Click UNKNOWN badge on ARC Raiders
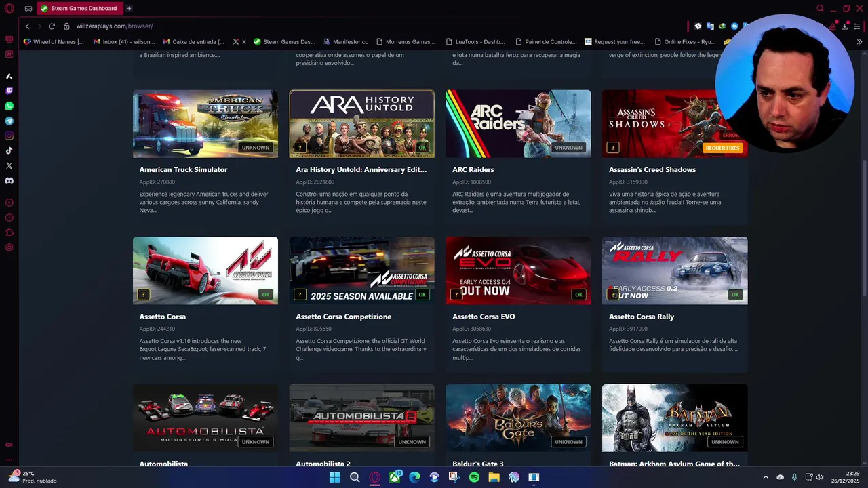Viewport: 868px width, 488px height. point(568,148)
